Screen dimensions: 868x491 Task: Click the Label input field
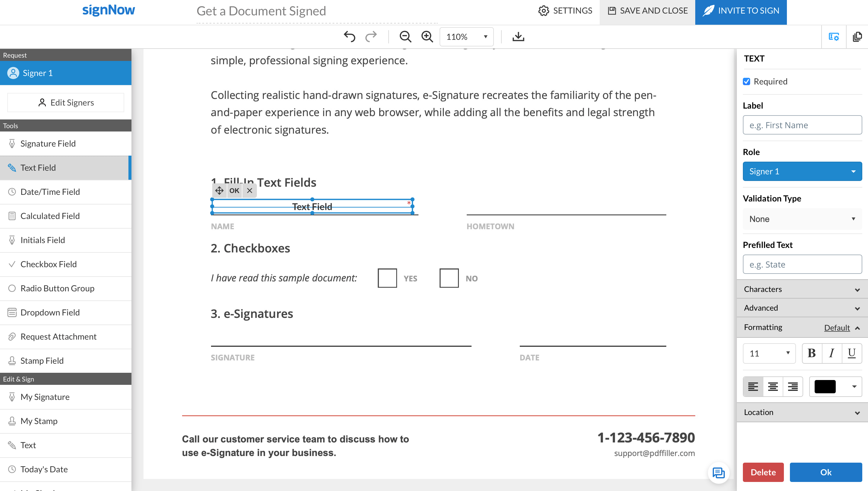click(x=802, y=125)
